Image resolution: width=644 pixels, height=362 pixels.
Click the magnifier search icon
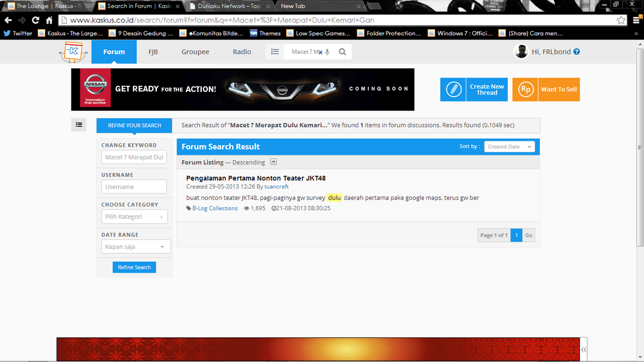click(343, 52)
